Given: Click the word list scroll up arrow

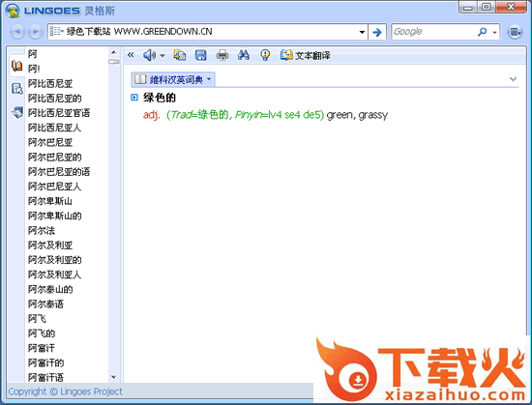Looking at the screenshot, I should click(x=114, y=52).
